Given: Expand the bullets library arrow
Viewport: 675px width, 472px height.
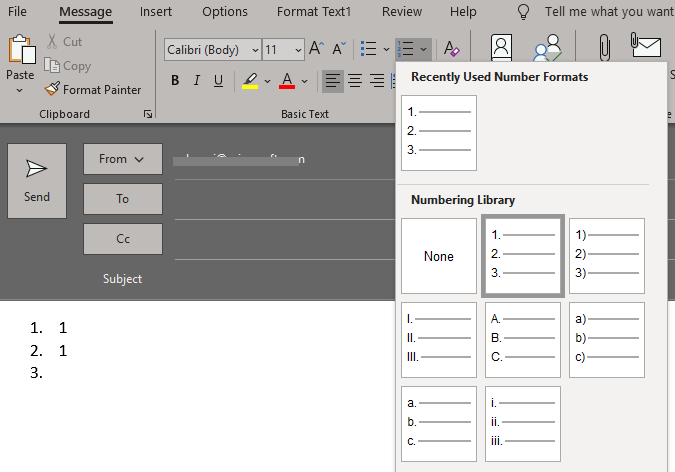Looking at the screenshot, I should (x=386, y=49).
